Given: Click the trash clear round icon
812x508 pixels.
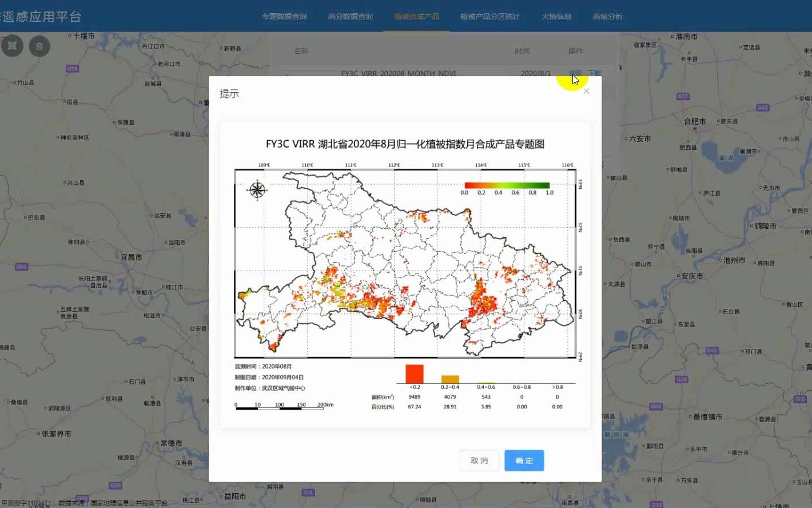Looking at the screenshot, I should [x=39, y=46].
